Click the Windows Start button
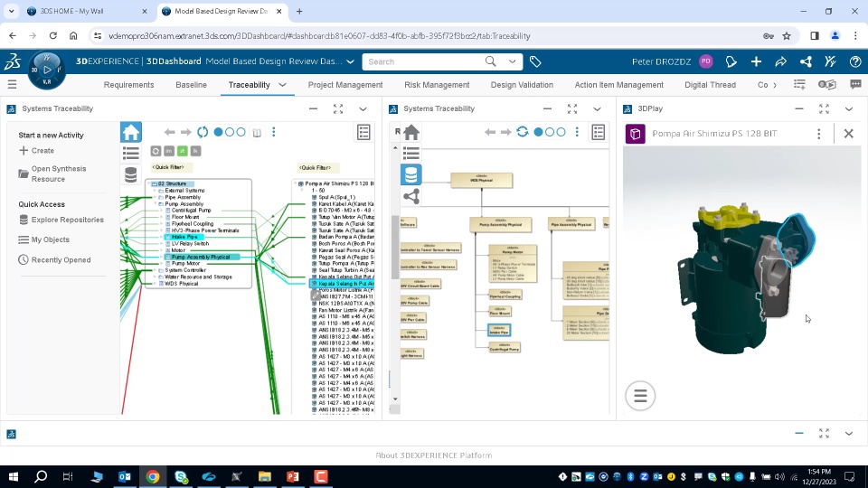This screenshot has height=488, width=868. [13, 476]
